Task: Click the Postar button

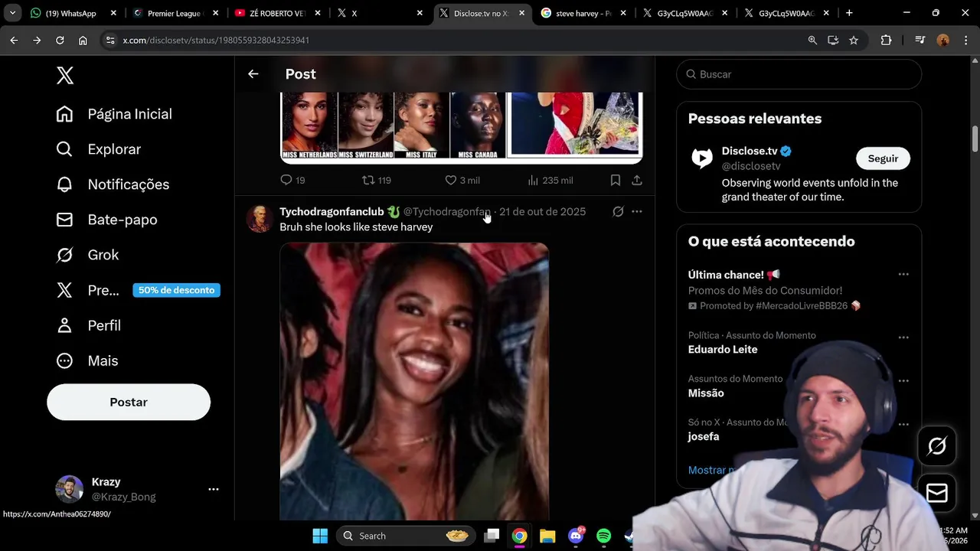Action: pos(129,402)
